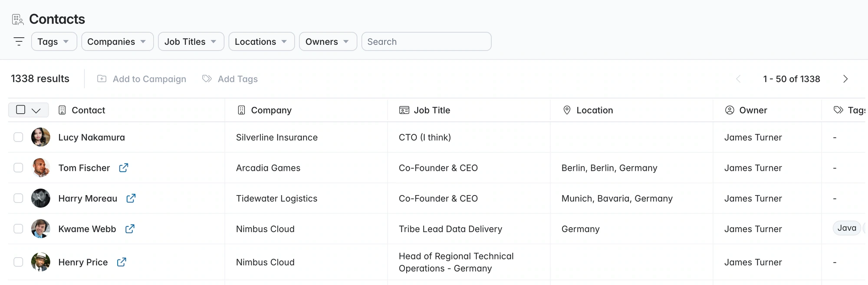Click the Company column header label
Image resolution: width=868 pixels, height=285 pixels.
pos(271,110)
